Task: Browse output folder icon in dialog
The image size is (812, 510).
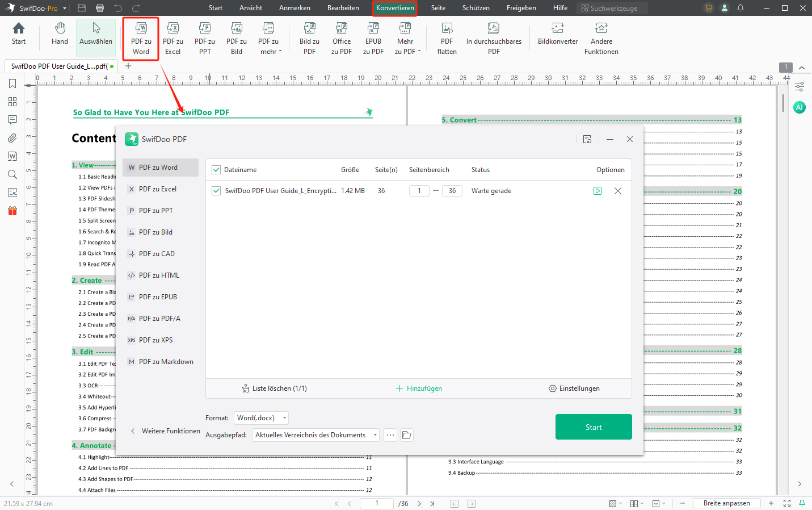Action: click(407, 435)
